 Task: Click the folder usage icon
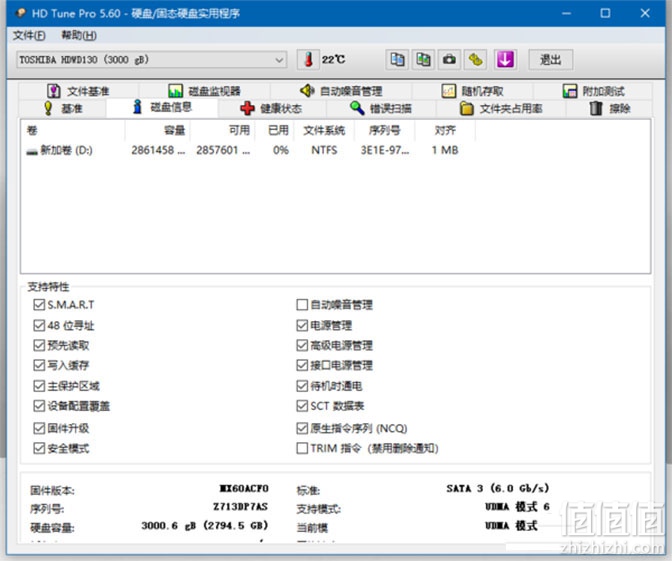tap(466, 108)
